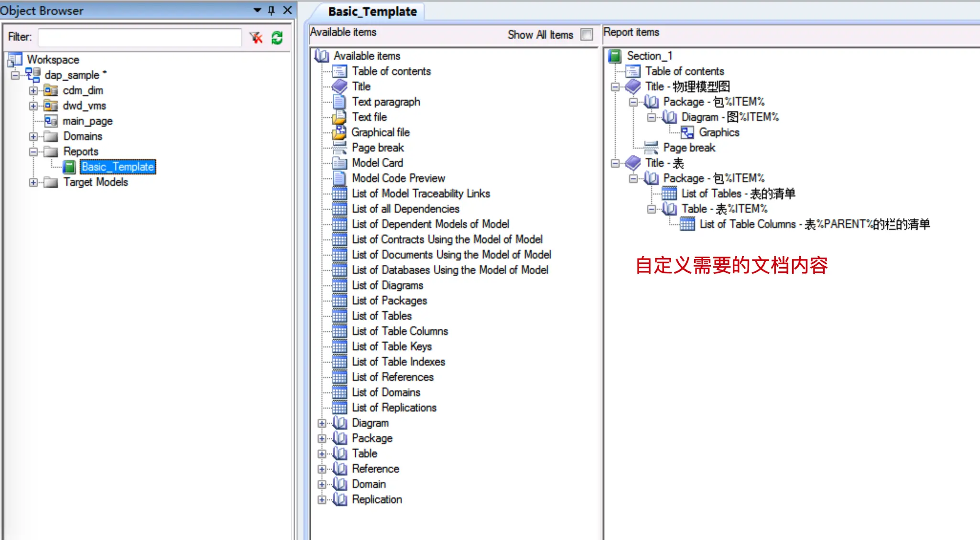Click the Graphical file item icon
Screen dimensions: 980x540
[339, 132]
